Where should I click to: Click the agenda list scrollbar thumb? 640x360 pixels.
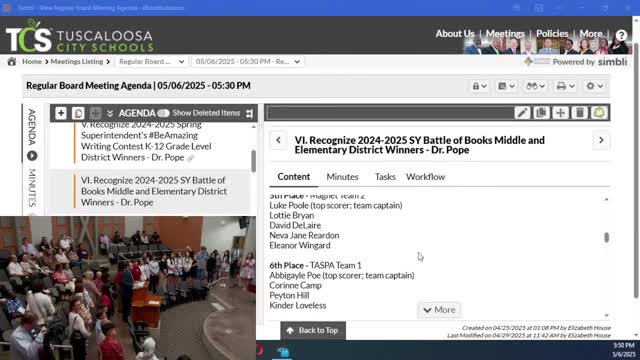pos(253,161)
